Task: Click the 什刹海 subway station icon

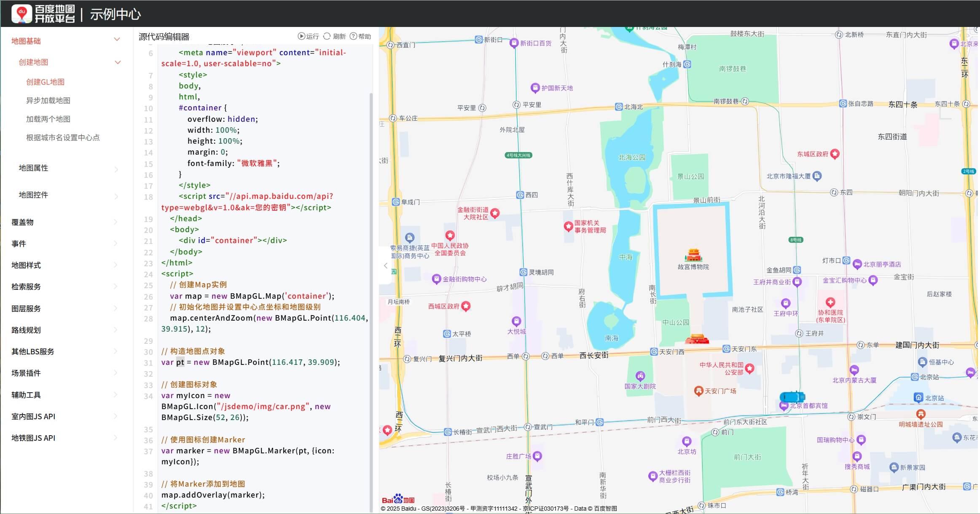Action: tap(687, 64)
